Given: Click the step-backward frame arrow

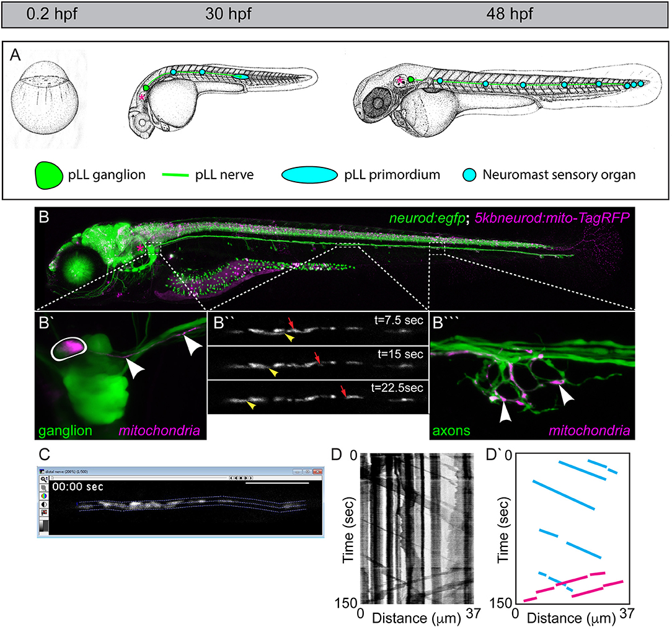Looking at the screenshot, I should [x=236, y=478].
